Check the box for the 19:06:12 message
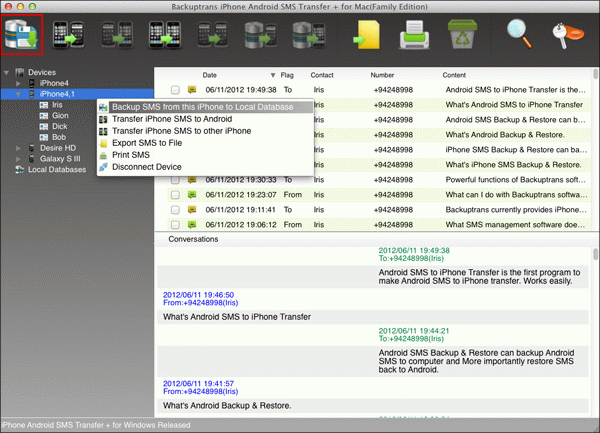The height and width of the screenshot is (433, 600). point(175,225)
